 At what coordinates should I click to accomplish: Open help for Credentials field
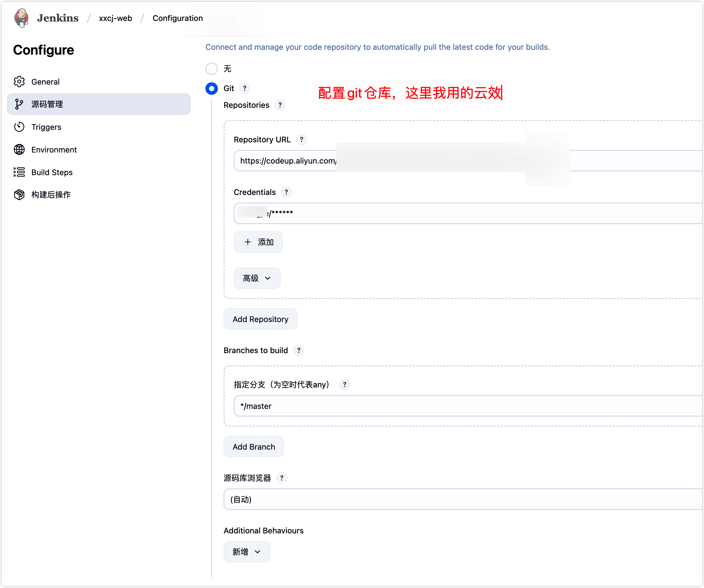[286, 192]
